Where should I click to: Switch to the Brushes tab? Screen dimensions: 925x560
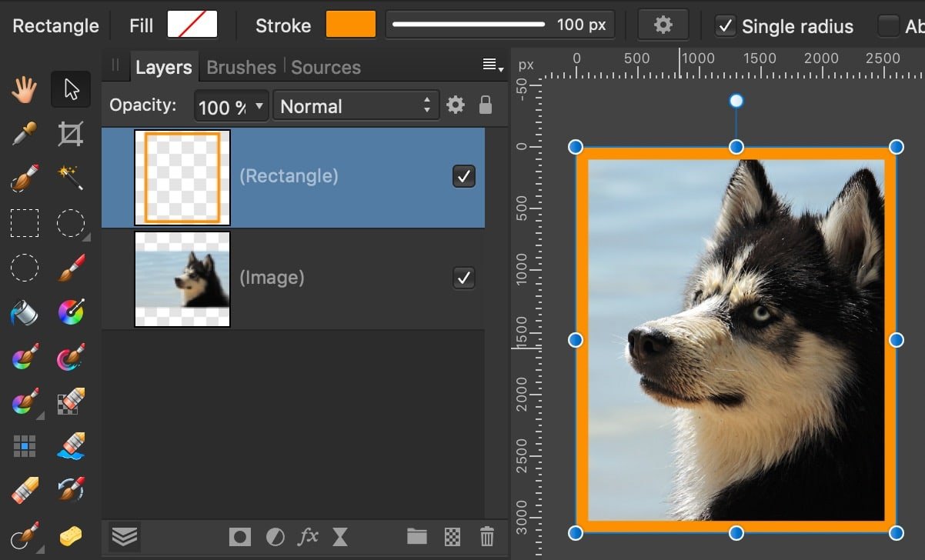241,67
